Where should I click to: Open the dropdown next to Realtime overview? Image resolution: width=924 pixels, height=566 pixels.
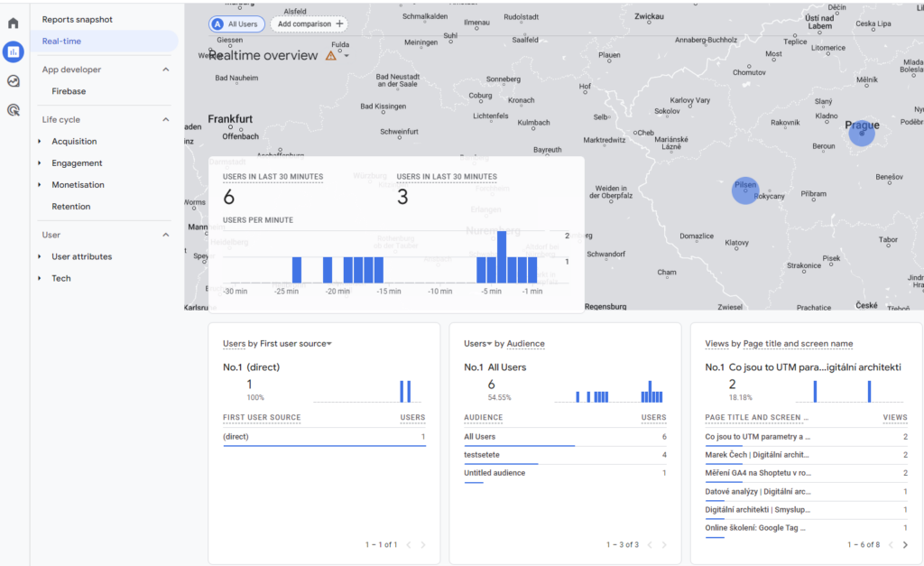tap(346, 56)
